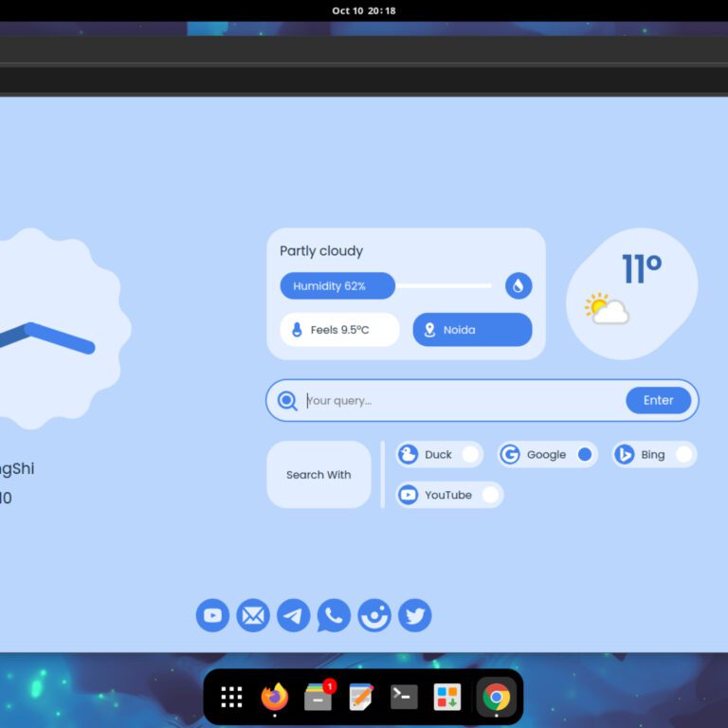Launch Terminal from the dock
This screenshot has height=728, width=728.
(404, 697)
